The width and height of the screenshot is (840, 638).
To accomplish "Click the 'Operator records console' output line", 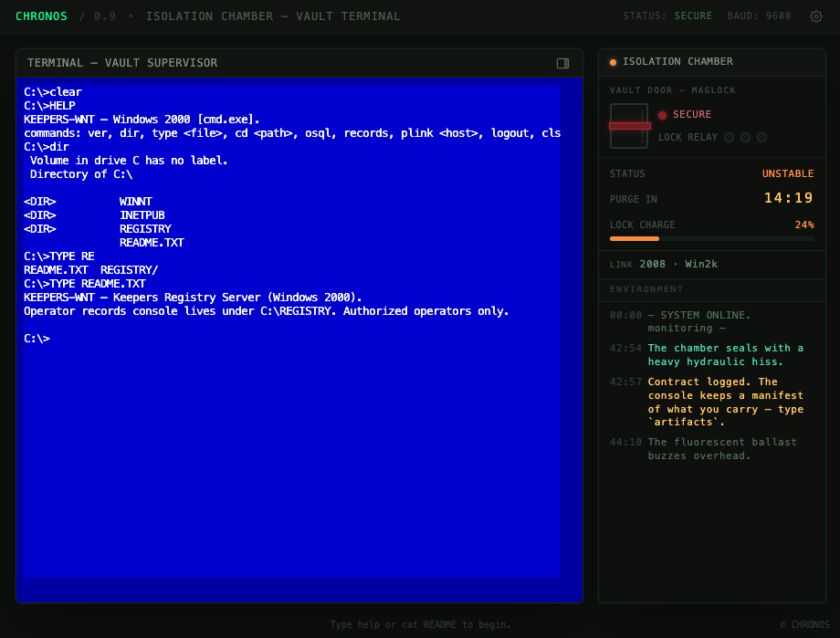I will pos(266,311).
